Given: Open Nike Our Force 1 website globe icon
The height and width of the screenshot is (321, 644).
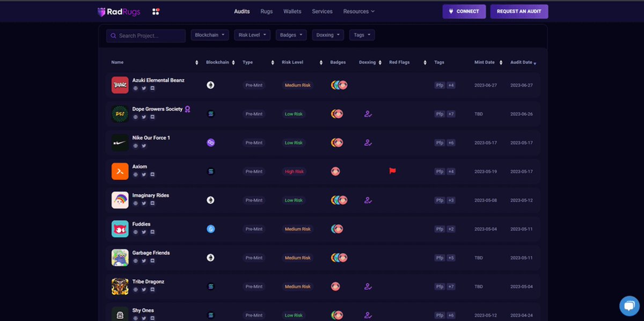Looking at the screenshot, I should pos(136,146).
